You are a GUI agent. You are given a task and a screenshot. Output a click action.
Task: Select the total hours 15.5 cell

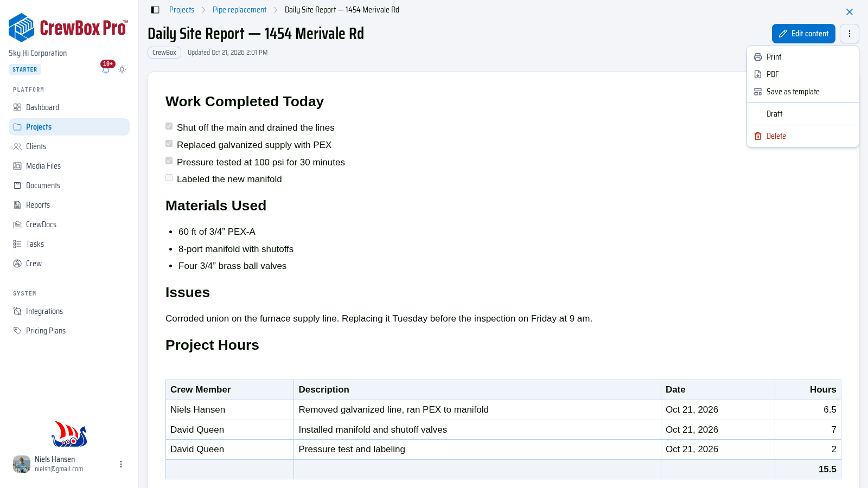(808, 469)
